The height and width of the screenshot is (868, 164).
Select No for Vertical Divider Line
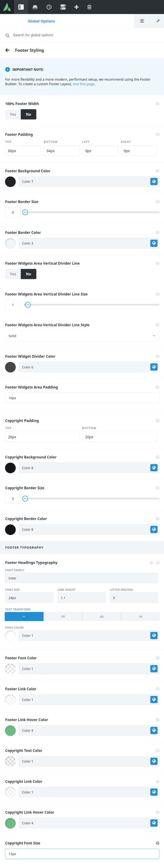(x=29, y=274)
